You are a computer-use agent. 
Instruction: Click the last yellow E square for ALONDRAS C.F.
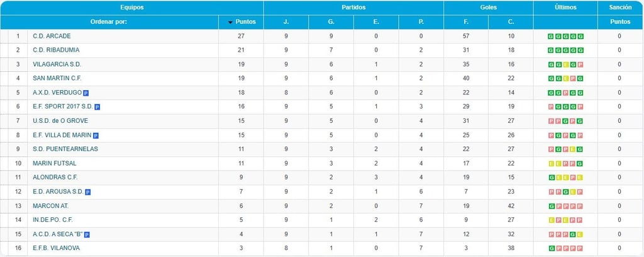click(x=580, y=178)
